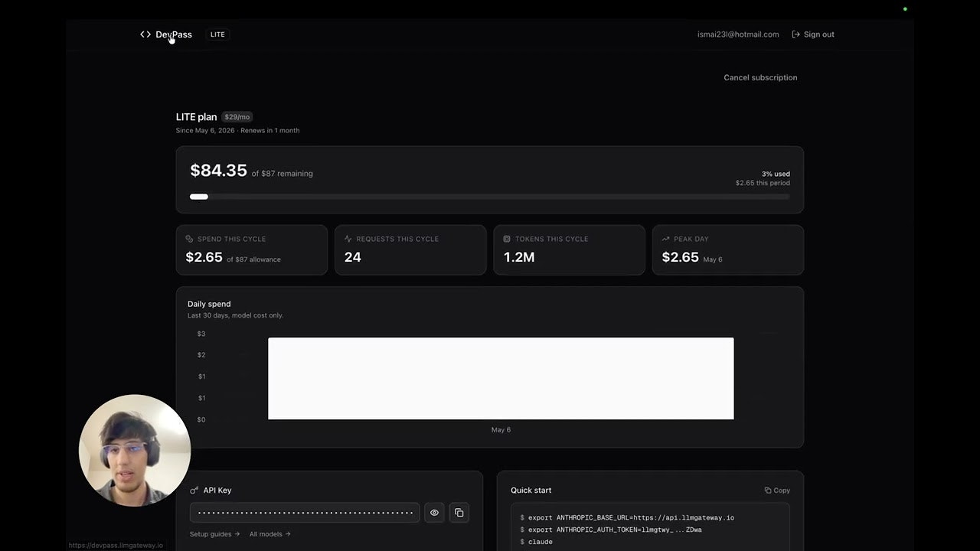
Task: Click the 'TOKENS THIS CYCLE' card label
Action: [552, 239]
